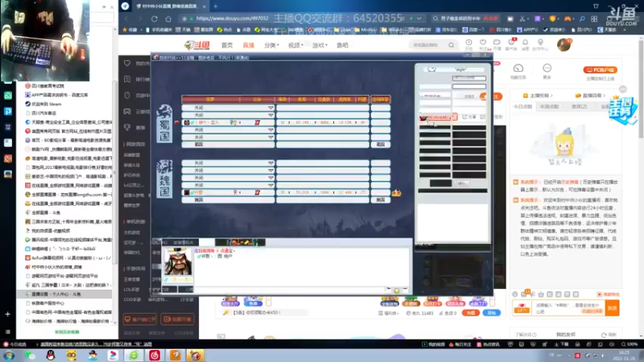Open the extensions grid icon in the browser toolbar
Viewport: 644px width, 362px height.
point(594,19)
